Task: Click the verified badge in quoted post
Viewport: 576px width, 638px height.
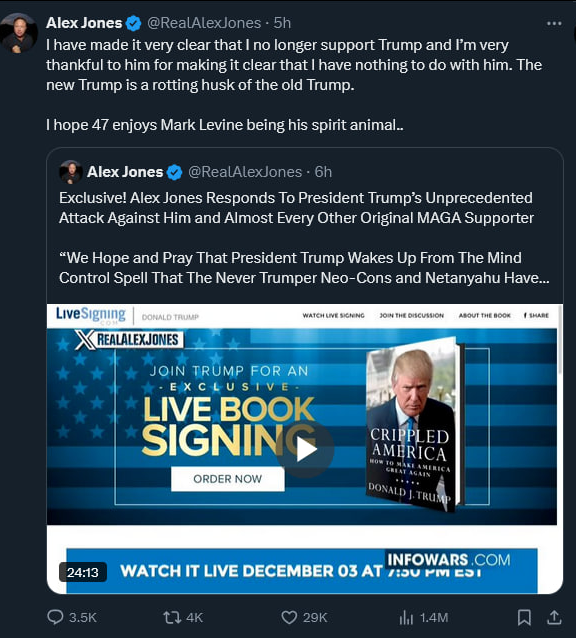Action: click(x=175, y=173)
